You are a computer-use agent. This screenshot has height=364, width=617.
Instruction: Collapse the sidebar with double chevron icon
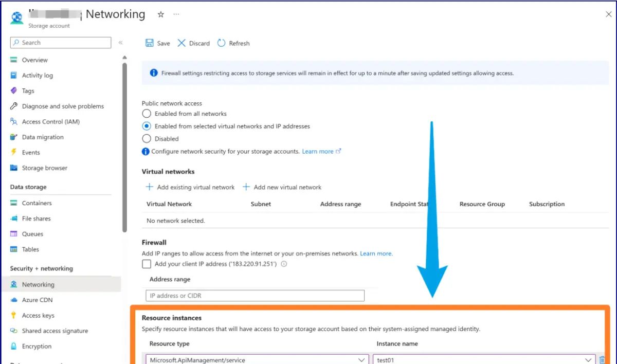[120, 43]
